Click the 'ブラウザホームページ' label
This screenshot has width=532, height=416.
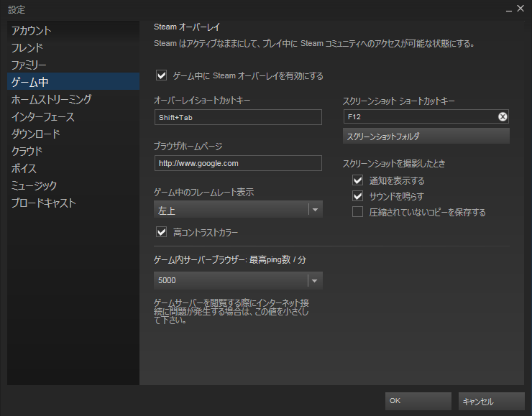(x=188, y=146)
